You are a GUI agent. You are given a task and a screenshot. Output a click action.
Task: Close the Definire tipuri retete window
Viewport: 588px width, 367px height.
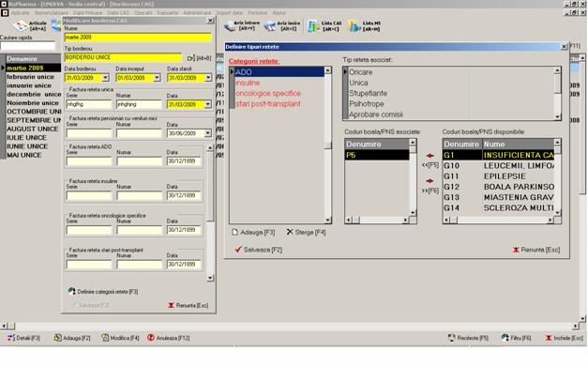(564, 47)
